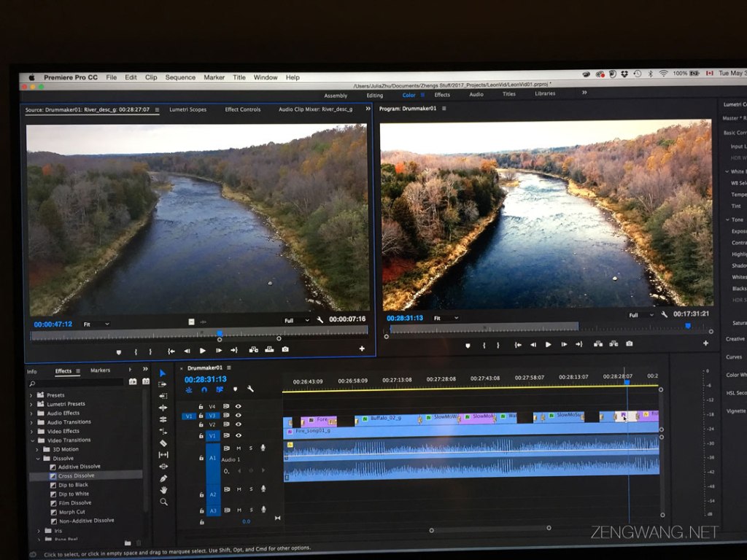This screenshot has width=747, height=560.
Task: Expand the 3D Motion transitions folder
Action: [37, 449]
